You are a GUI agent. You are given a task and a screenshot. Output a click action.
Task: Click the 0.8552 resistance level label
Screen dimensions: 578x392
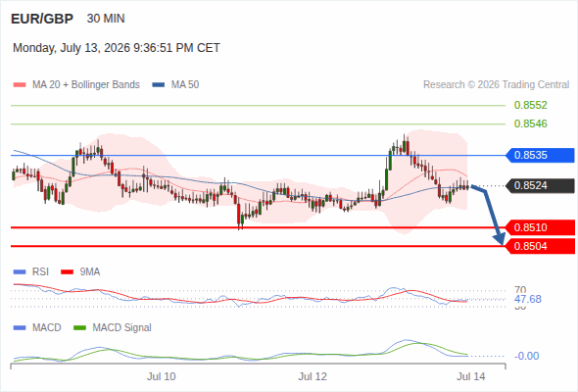coord(530,105)
